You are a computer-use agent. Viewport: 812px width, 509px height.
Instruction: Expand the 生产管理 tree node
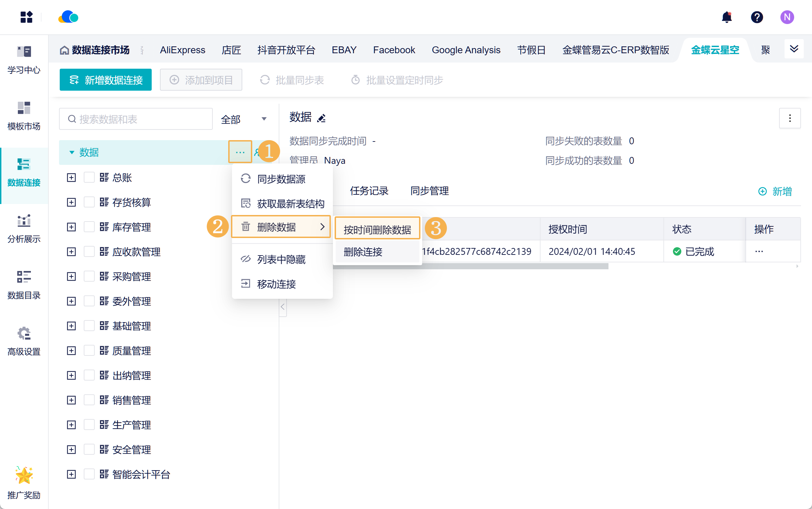click(71, 425)
